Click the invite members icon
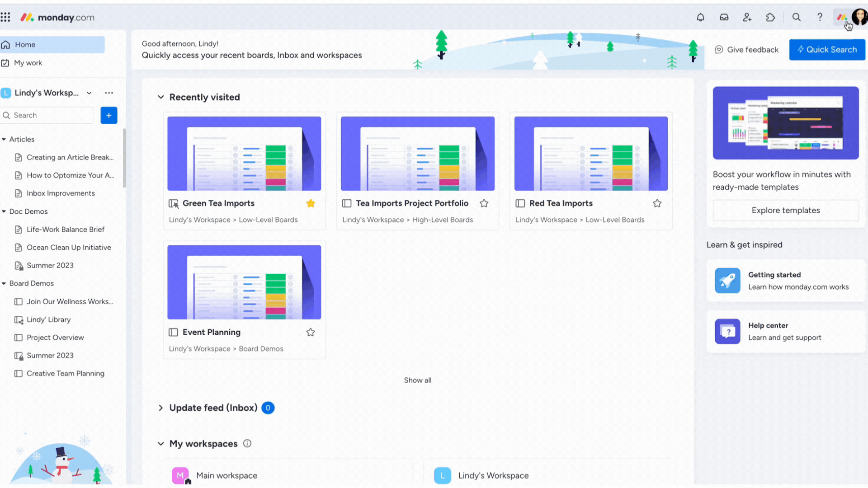Screen dimensions: 868x488 (x=747, y=17)
